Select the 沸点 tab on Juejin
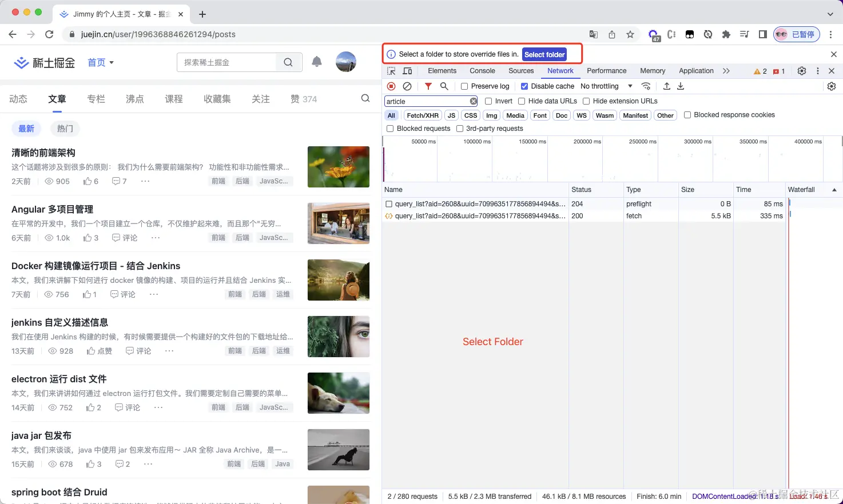The width and height of the screenshot is (843, 504). point(134,98)
